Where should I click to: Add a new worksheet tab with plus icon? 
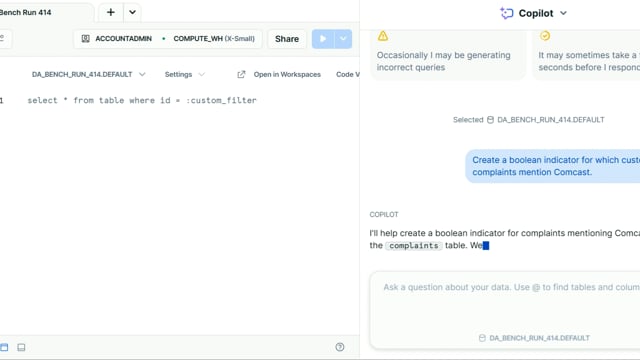(x=111, y=12)
